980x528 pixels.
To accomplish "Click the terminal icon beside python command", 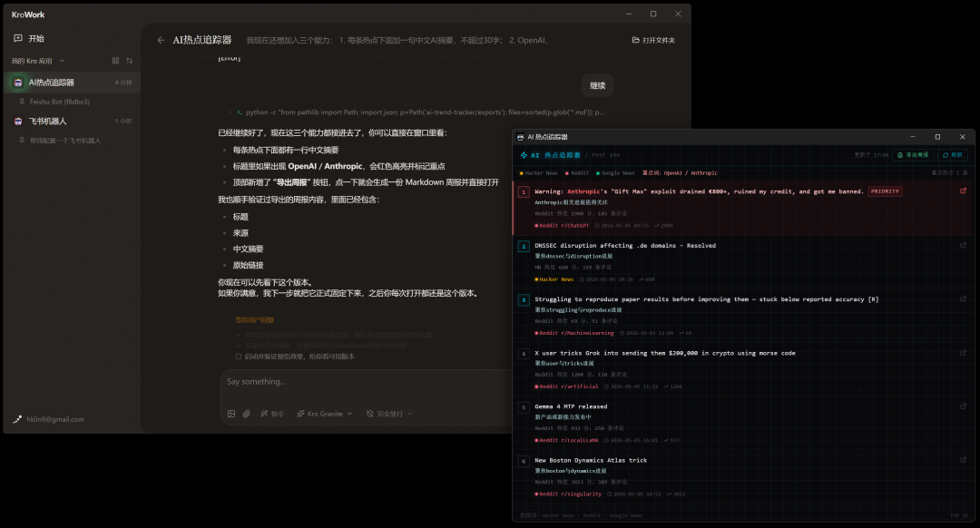I will pos(240,112).
